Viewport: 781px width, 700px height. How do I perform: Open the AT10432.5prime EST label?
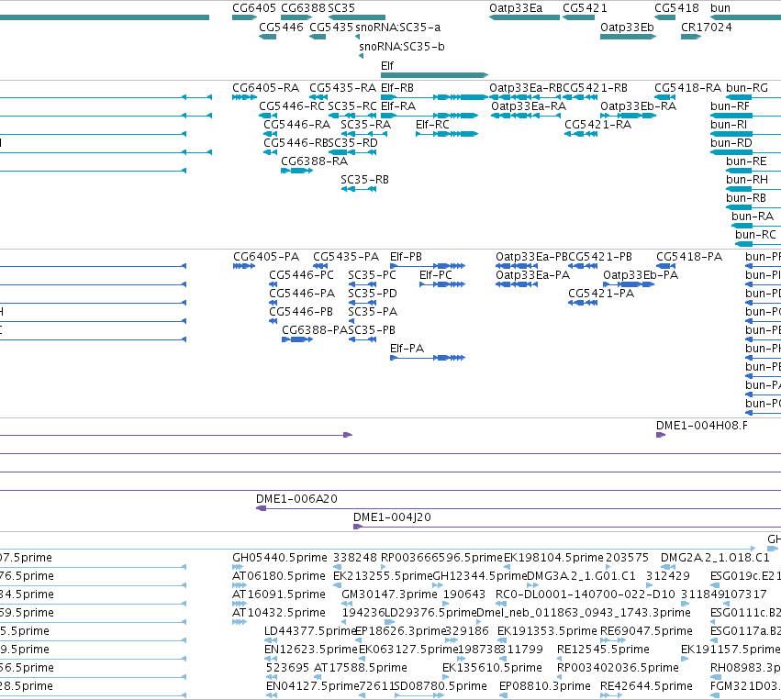coord(278,612)
